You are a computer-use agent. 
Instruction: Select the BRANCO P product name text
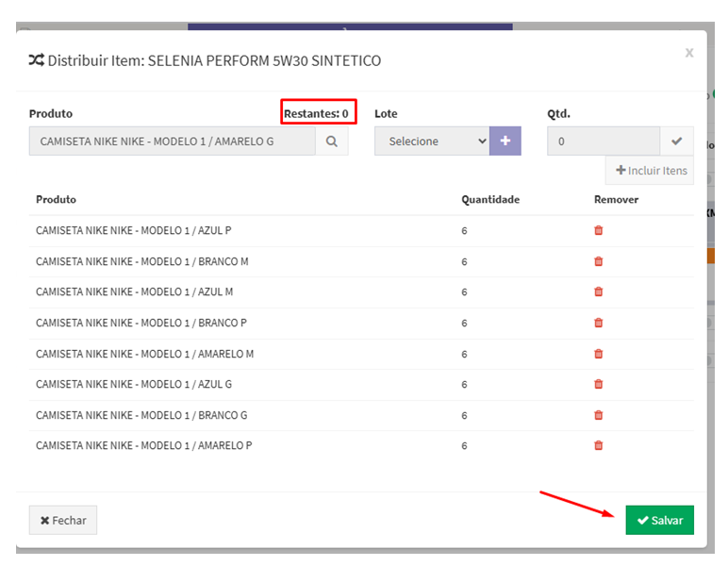tap(141, 323)
